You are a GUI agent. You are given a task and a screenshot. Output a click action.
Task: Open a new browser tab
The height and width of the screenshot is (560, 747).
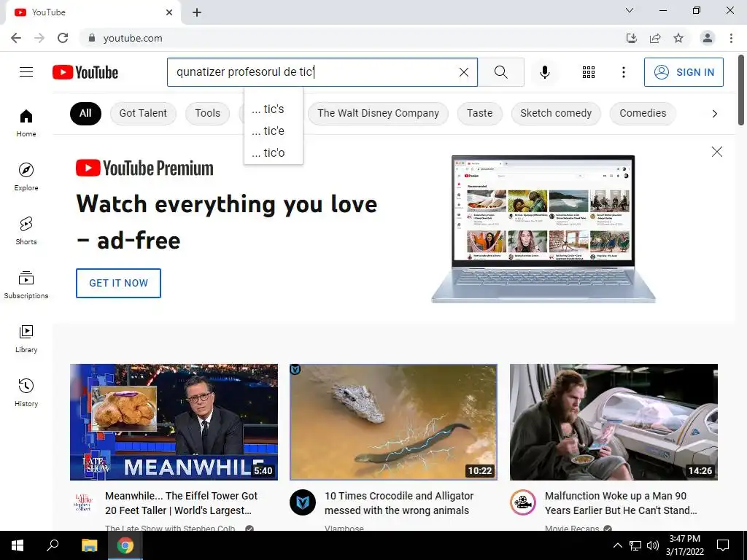coord(197,12)
